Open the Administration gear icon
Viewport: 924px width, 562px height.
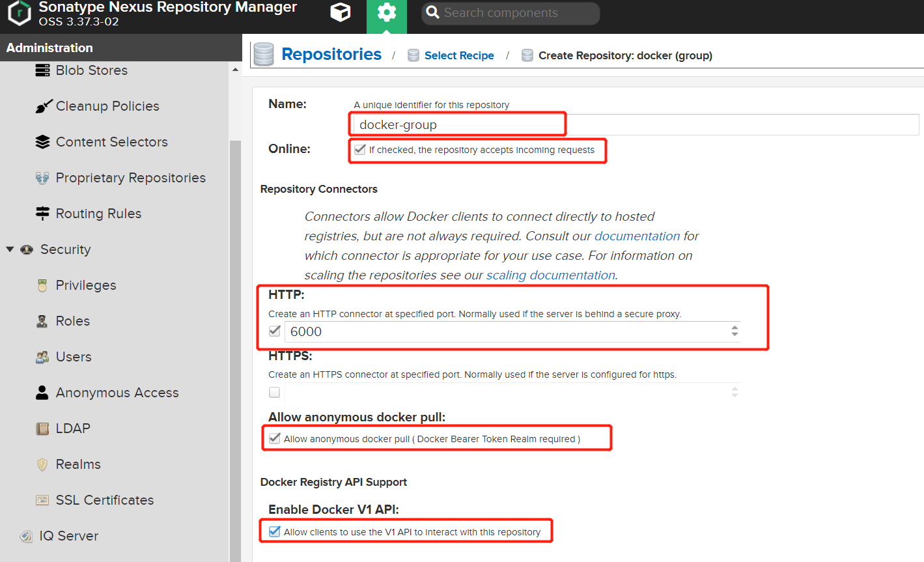point(387,12)
